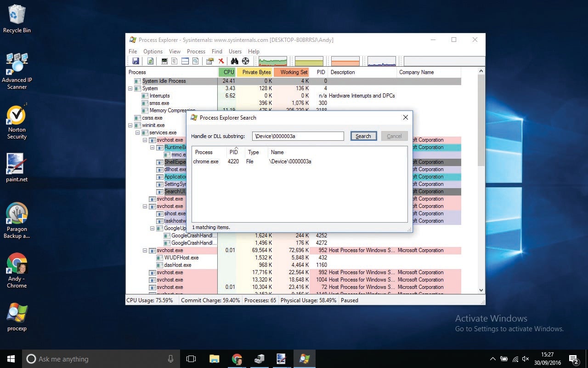Viewport: 588px width, 368px height.
Task: Open the System Information toolbar icon
Action: click(x=164, y=61)
